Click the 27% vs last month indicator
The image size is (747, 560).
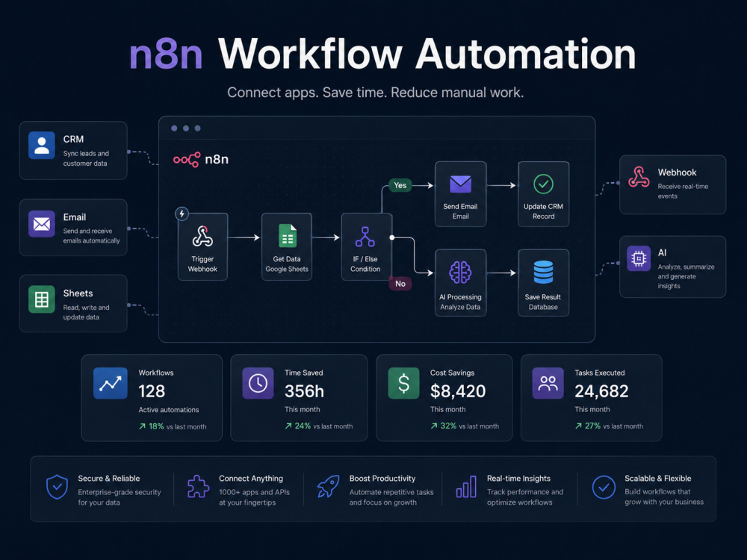[609, 426]
